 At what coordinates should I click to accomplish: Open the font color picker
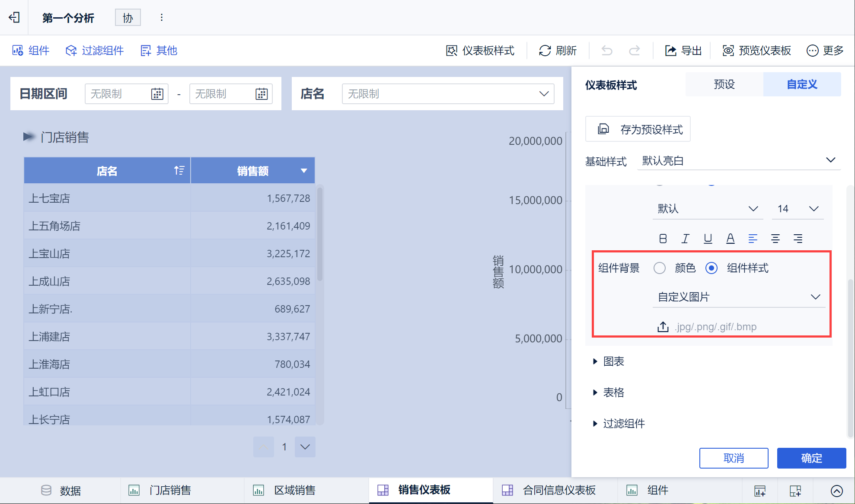coord(730,238)
